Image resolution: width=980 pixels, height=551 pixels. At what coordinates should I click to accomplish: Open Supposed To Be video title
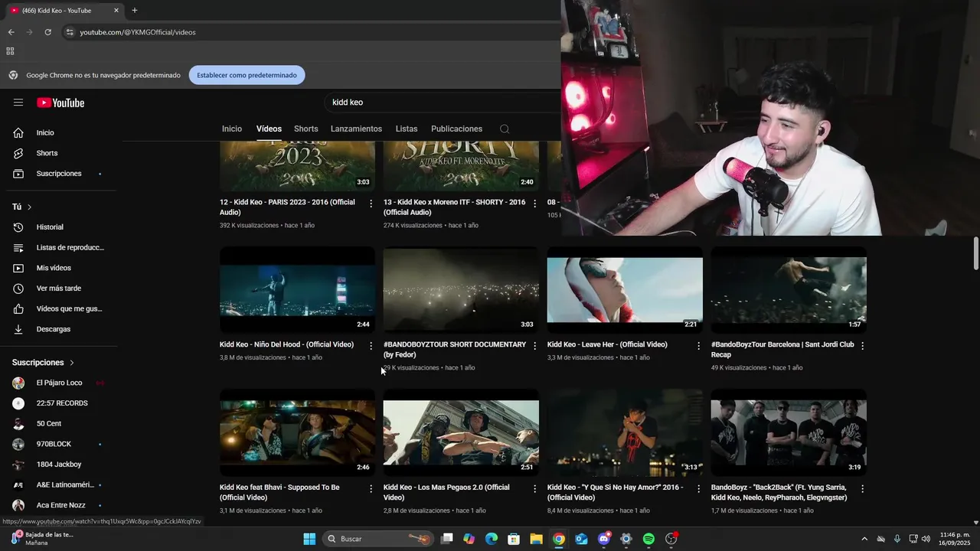[x=279, y=492]
